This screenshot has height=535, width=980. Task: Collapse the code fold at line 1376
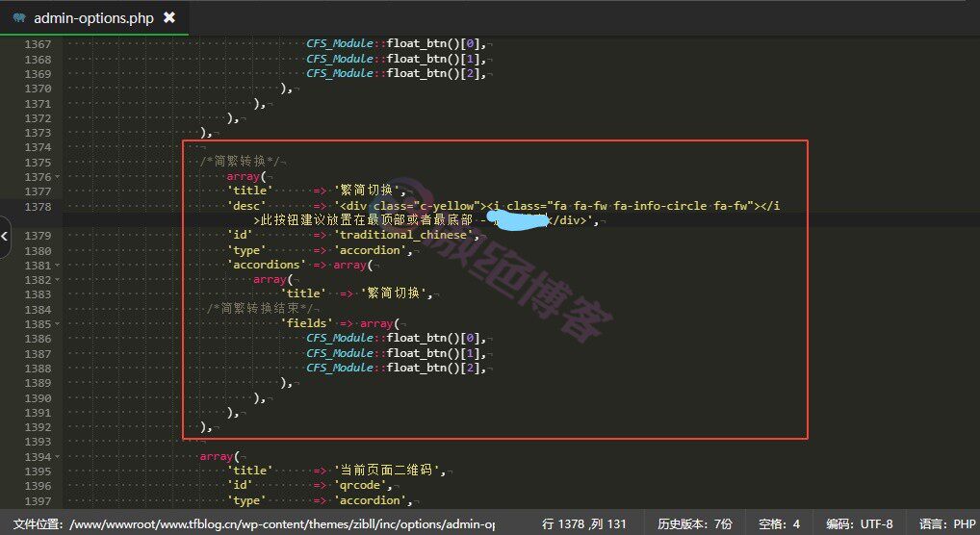[x=58, y=177]
